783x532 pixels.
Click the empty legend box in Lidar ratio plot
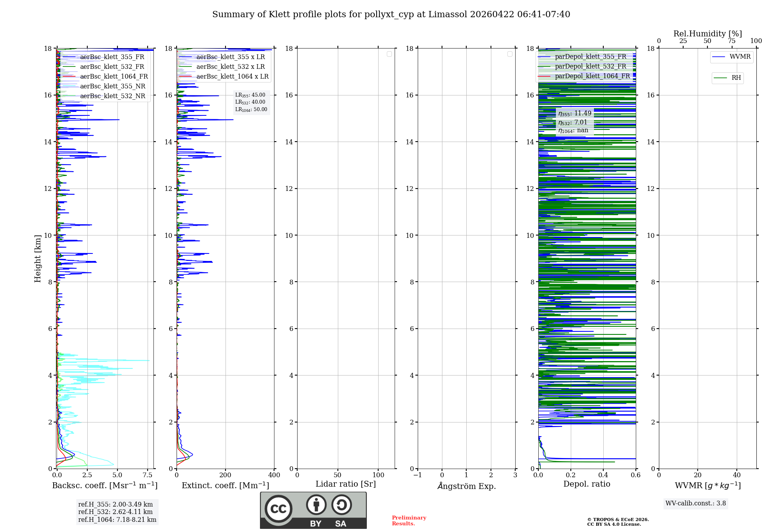[x=389, y=54]
